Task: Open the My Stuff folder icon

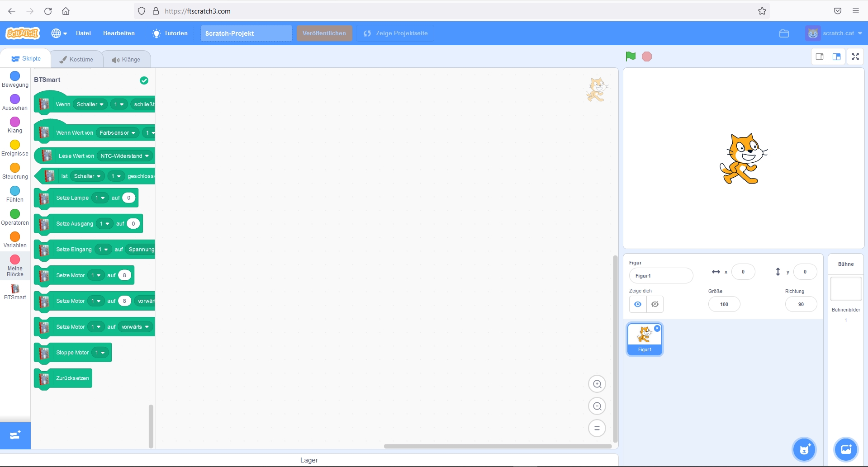Action: click(x=784, y=33)
